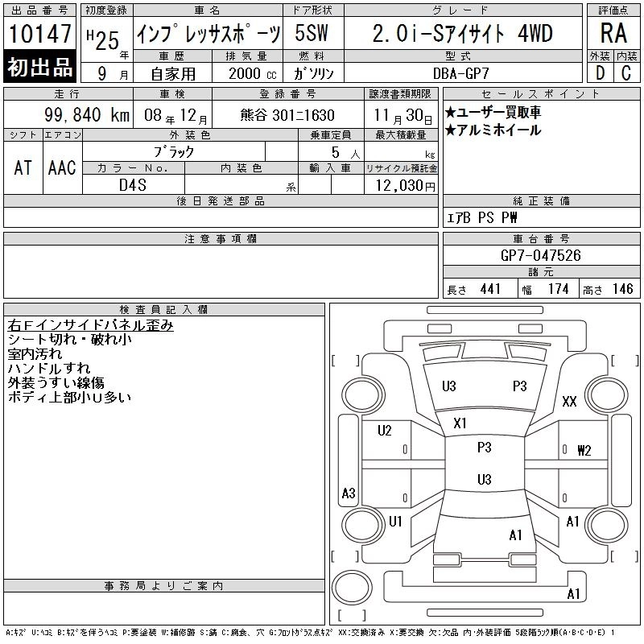Click the 注意事項欄 header
The image size is (644, 644).
[x=221, y=238]
